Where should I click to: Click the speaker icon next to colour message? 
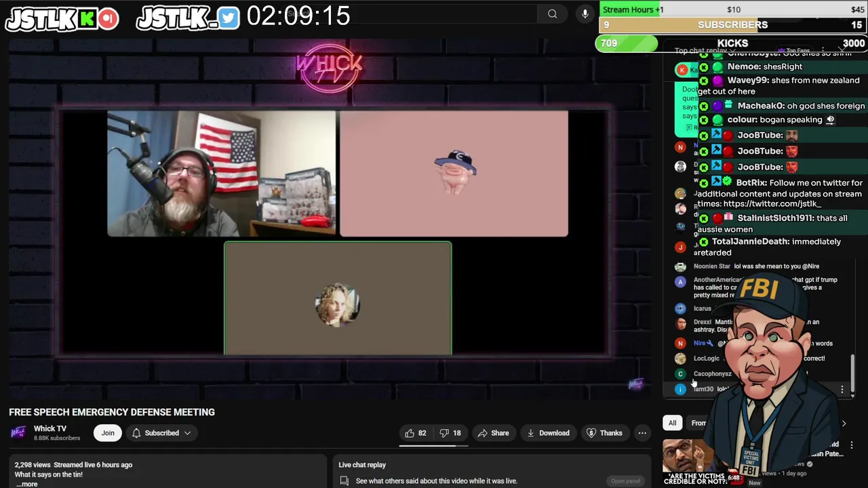(x=830, y=120)
